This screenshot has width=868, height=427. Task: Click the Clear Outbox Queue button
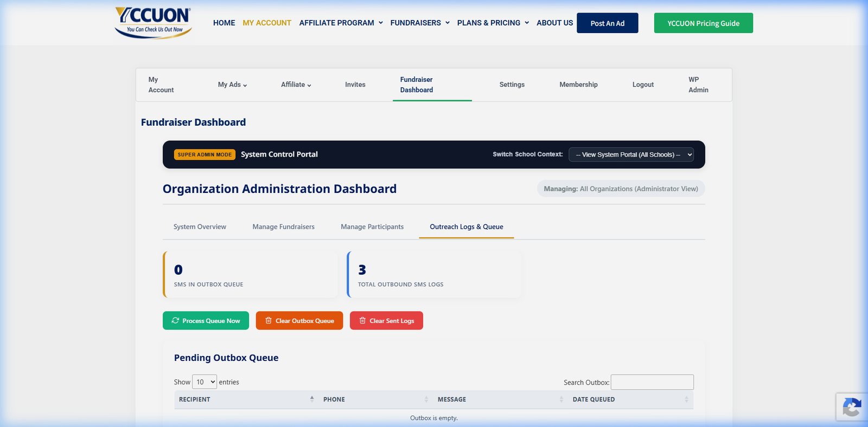click(299, 320)
